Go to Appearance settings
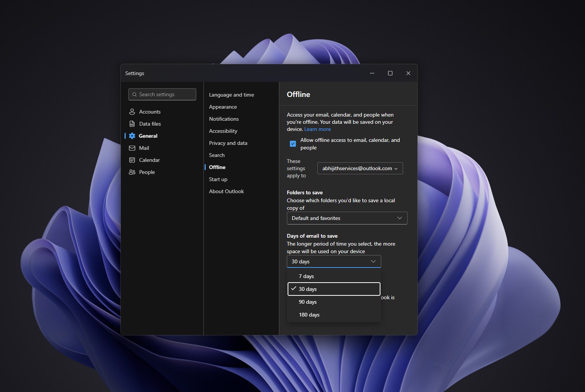Image resolution: width=585 pixels, height=392 pixels. (x=223, y=107)
